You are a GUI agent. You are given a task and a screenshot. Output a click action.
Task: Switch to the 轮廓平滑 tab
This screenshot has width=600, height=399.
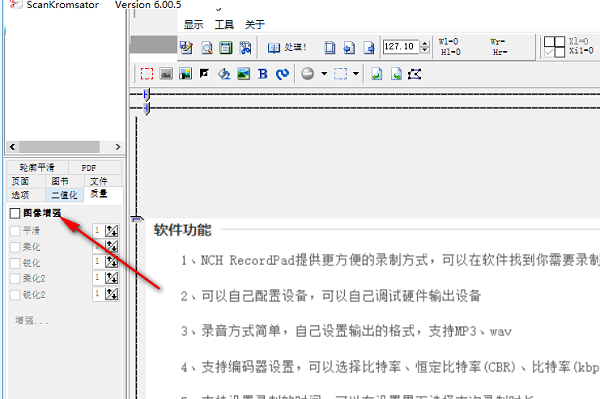pyautogui.click(x=38, y=168)
